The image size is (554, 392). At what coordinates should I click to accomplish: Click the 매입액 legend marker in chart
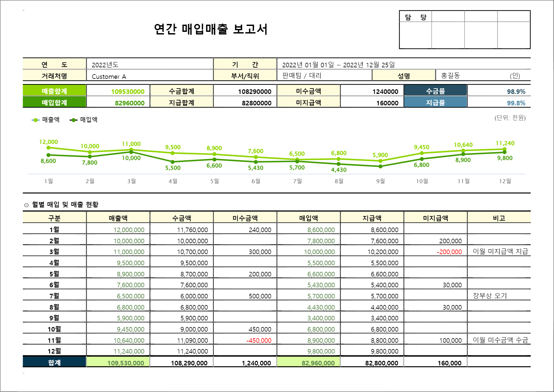(74, 120)
